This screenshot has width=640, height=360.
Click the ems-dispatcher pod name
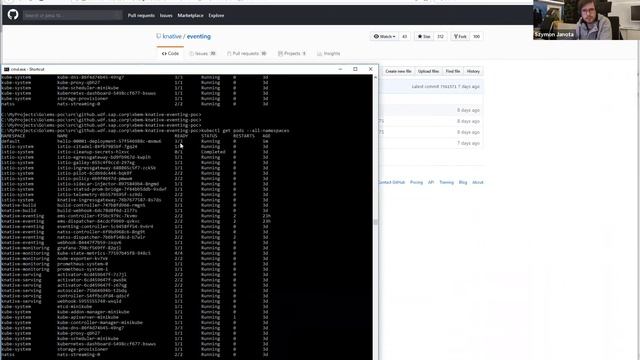(x=98, y=221)
